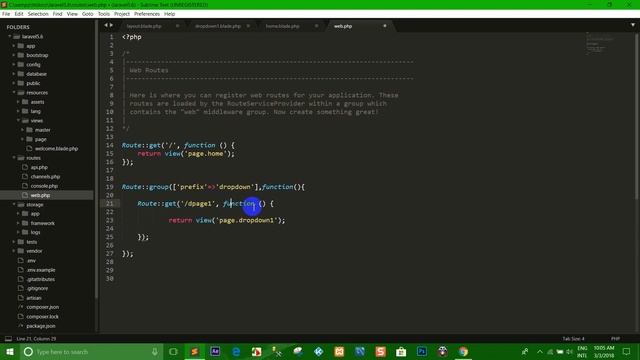640x360 pixels.
Task: Open the Find menu
Action: 58,14
